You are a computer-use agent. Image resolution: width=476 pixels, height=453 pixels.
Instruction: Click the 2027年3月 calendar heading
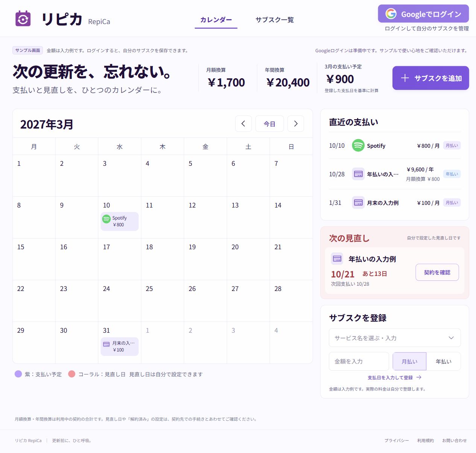click(x=47, y=124)
